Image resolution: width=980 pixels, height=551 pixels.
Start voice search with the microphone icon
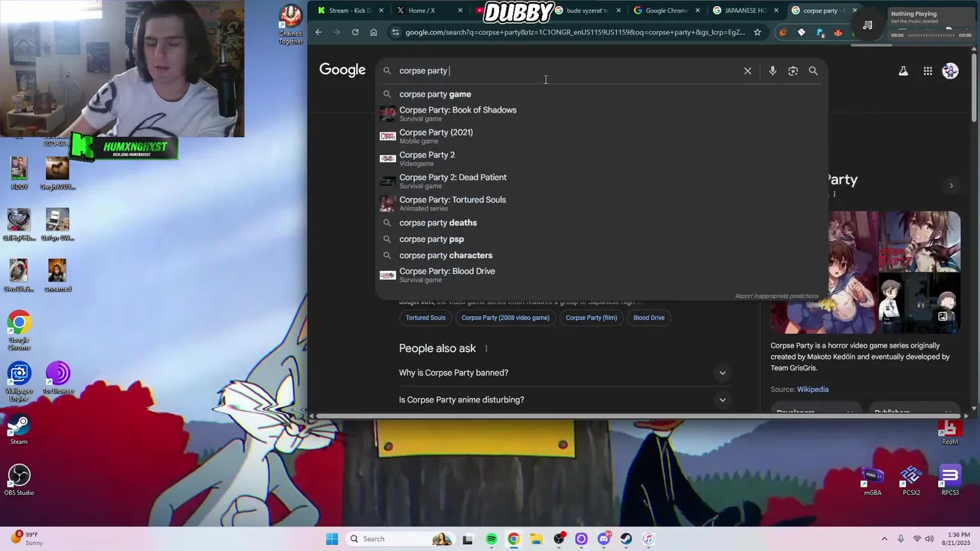click(x=773, y=70)
